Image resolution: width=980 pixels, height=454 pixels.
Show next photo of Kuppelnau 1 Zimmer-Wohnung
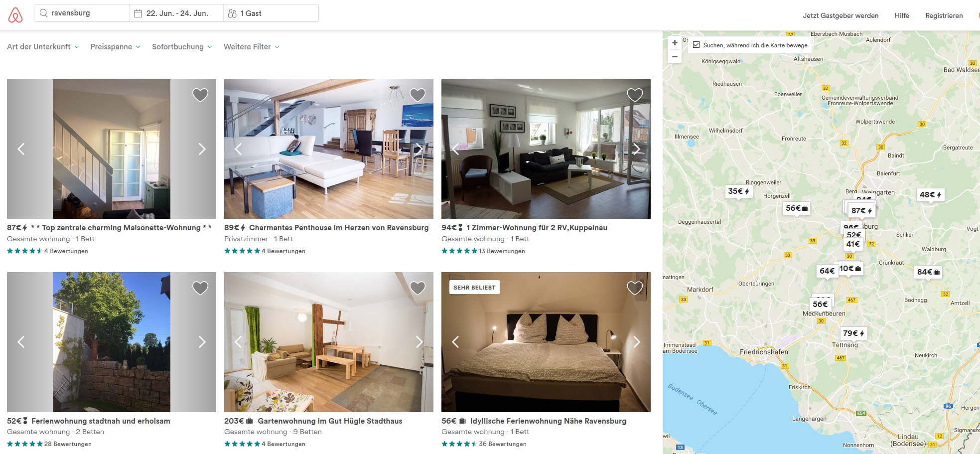pyautogui.click(x=636, y=149)
